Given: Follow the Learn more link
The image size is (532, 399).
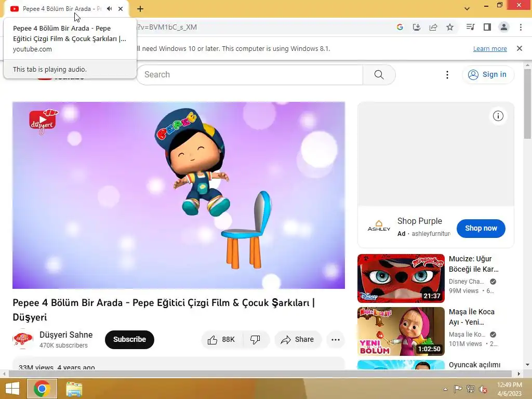Looking at the screenshot, I should pyautogui.click(x=490, y=48).
